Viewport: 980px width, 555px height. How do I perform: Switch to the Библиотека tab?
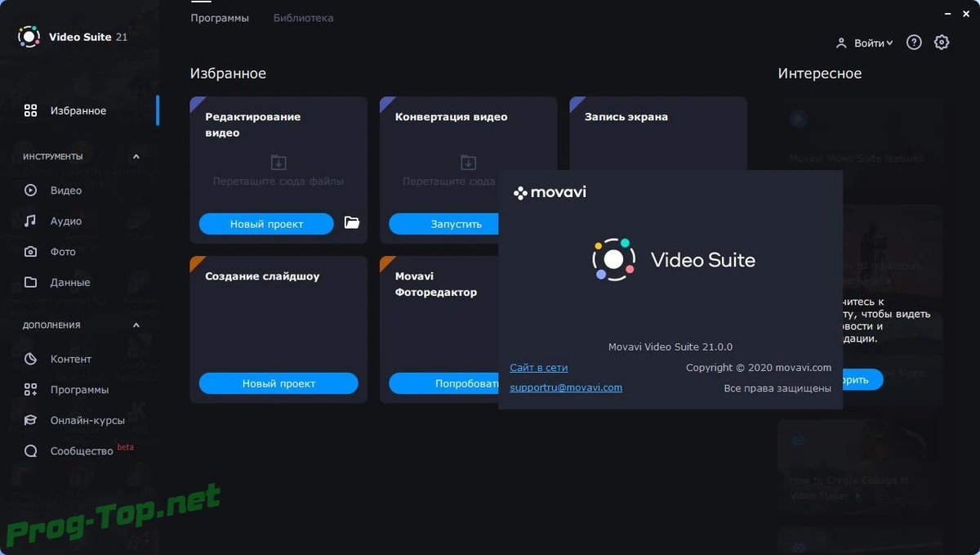click(303, 18)
